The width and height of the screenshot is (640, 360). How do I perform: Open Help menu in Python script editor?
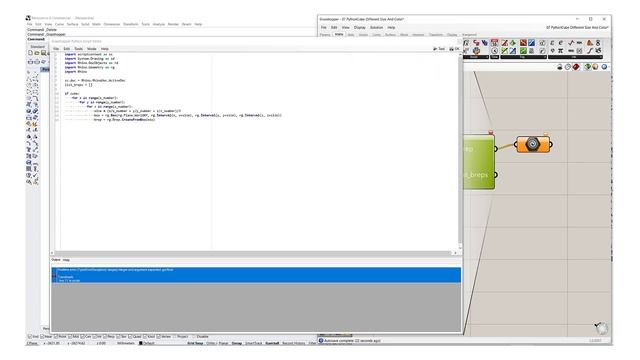[104, 49]
